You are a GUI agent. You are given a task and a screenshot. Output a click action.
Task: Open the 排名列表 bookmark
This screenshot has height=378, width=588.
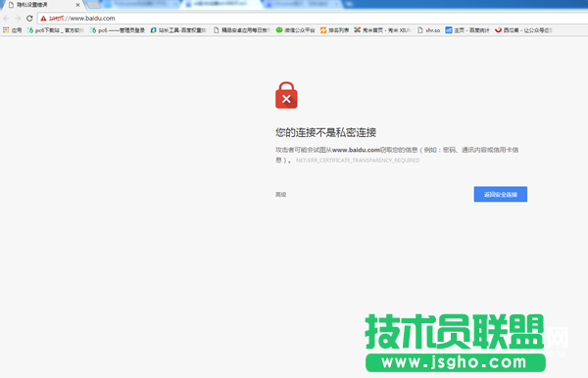[334, 30]
